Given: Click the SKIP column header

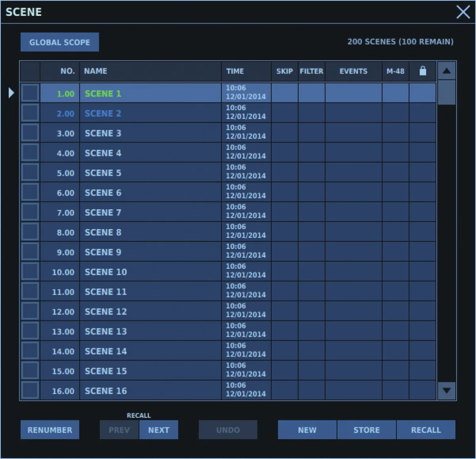Looking at the screenshot, I should pyautogui.click(x=285, y=71).
